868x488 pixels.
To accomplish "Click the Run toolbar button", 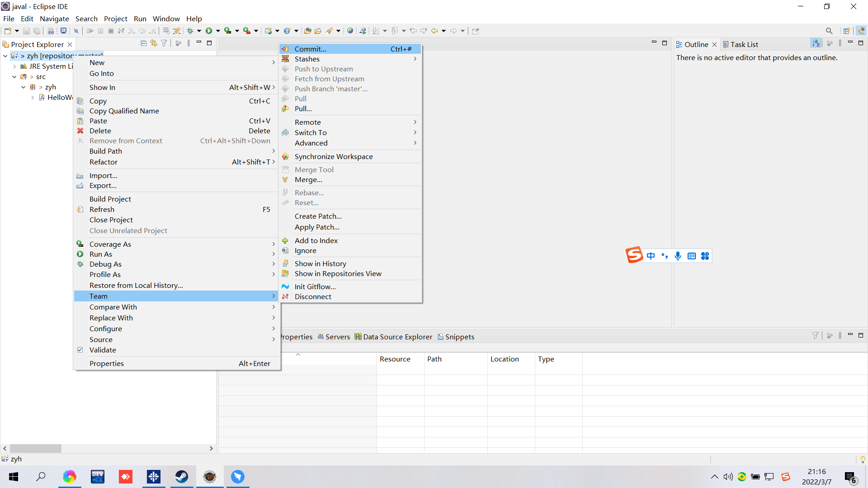I will tap(209, 31).
